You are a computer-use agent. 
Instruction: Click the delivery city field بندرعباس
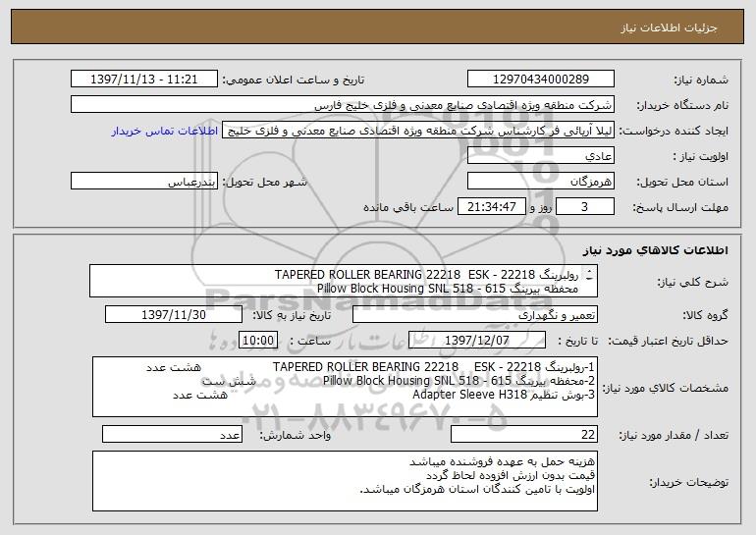(143, 182)
